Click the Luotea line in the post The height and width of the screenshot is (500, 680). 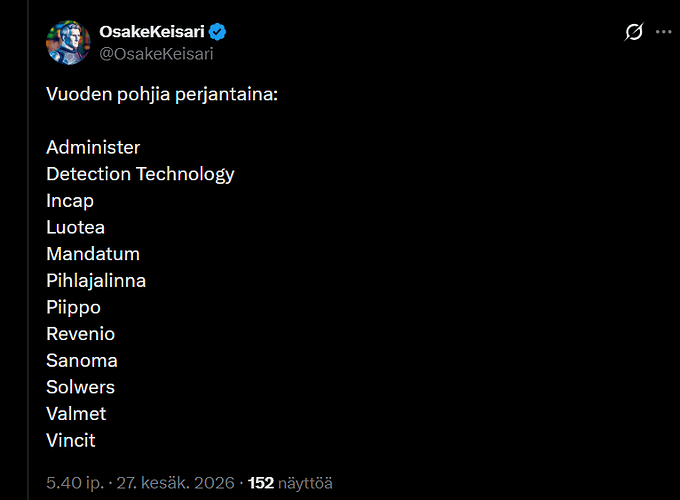pos(75,228)
